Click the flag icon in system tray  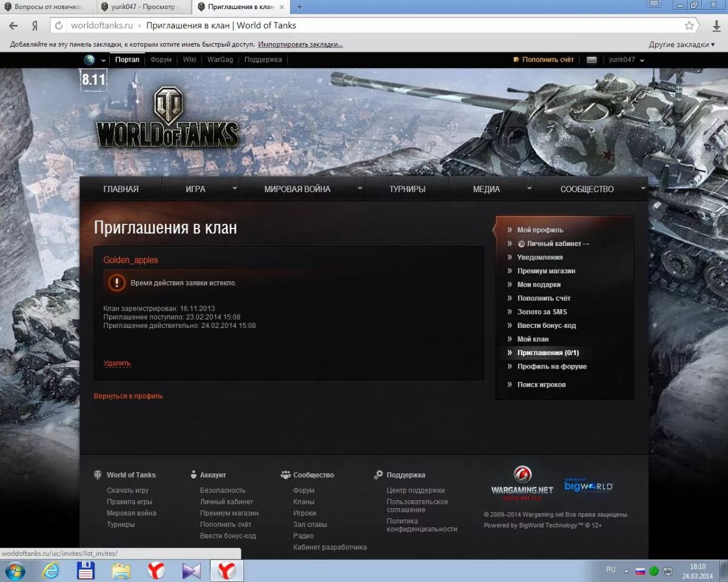point(640,571)
